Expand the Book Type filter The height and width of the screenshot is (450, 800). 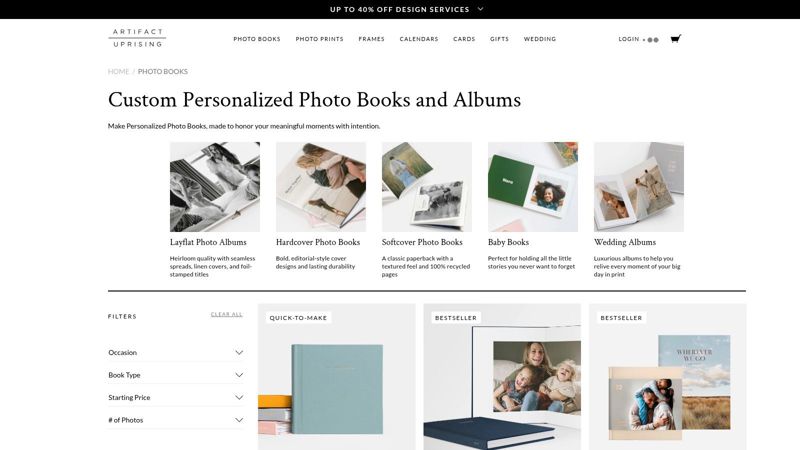point(176,375)
